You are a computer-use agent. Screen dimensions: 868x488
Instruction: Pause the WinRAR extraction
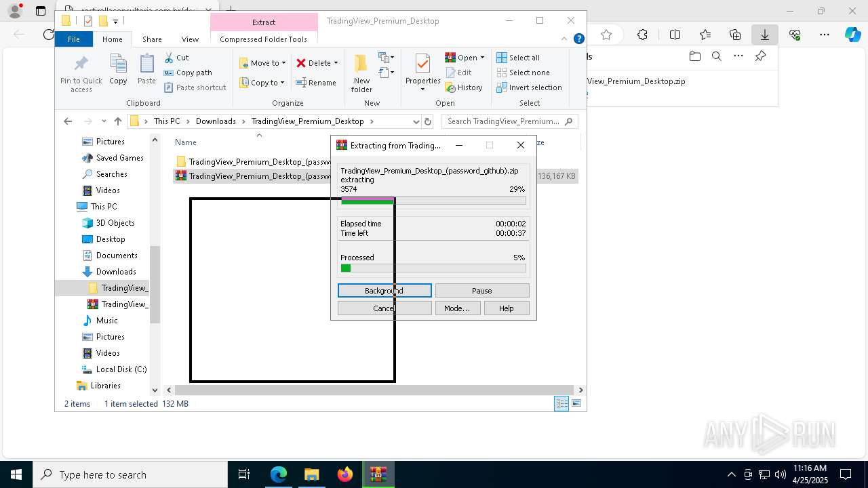[x=482, y=290]
